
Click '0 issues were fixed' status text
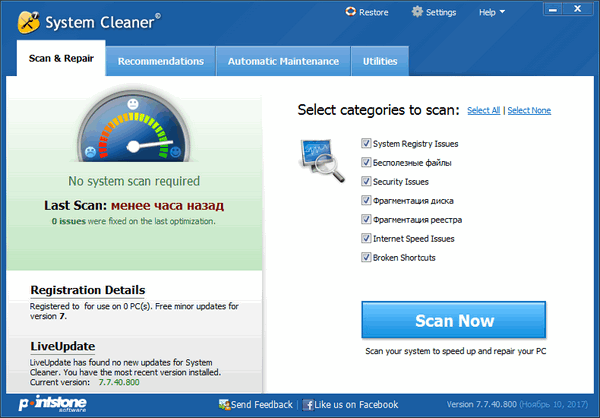134,221
